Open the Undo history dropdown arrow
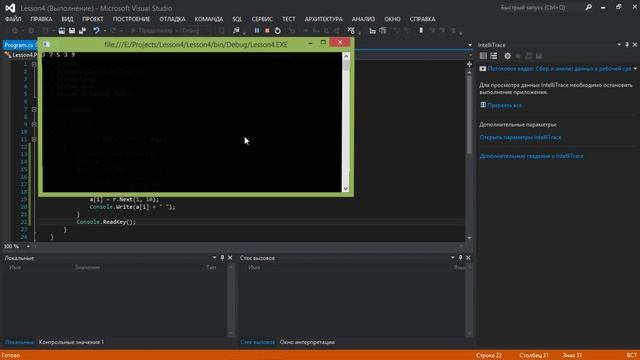Screen dimensions: 640x360 pos(105,30)
